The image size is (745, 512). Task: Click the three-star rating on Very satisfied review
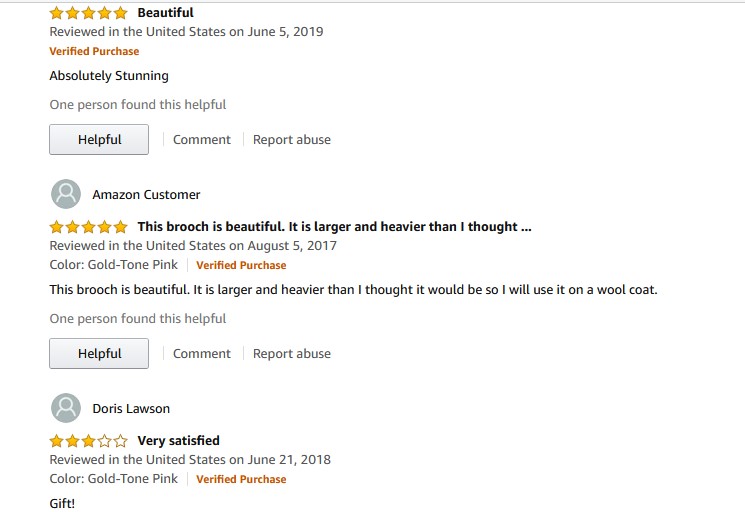point(88,441)
